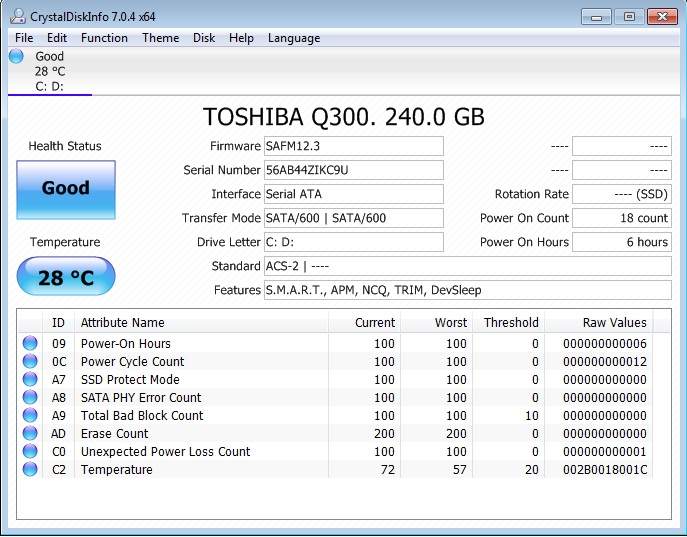Click the Current column header

365,323
